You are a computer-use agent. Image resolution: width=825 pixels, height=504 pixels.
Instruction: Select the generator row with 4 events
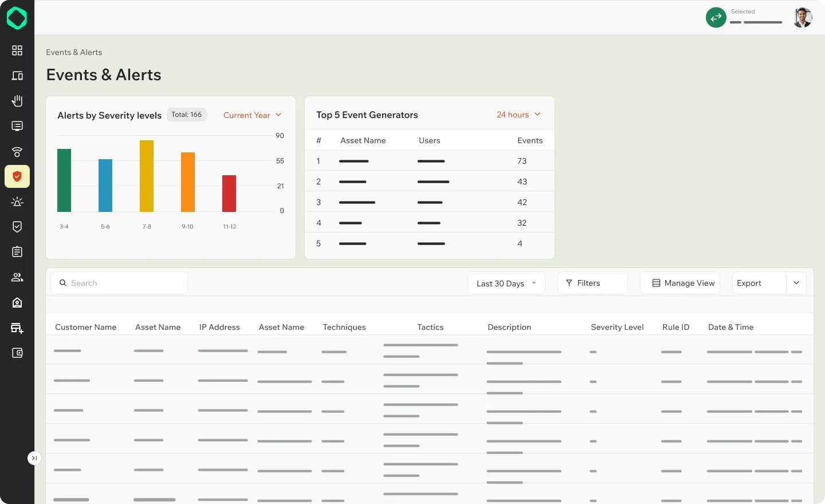430,243
